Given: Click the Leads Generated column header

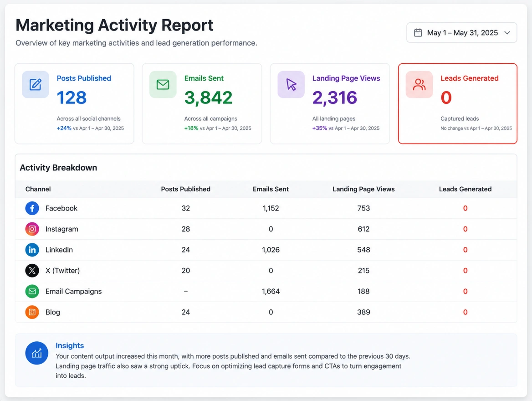Looking at the screenshot, I should pos(465,189).
